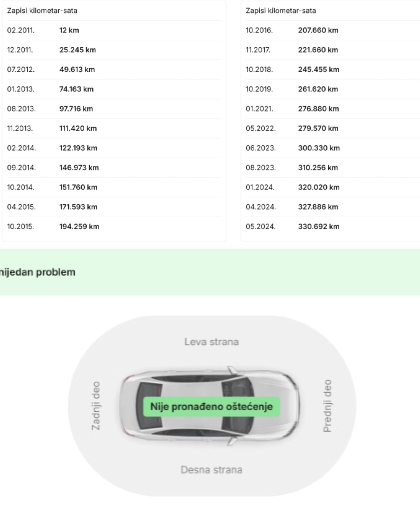Click the 'Nije pronađeno oštećenje' green badge
The width and height of the screenshot is (420, 525).
pos(211,407)
